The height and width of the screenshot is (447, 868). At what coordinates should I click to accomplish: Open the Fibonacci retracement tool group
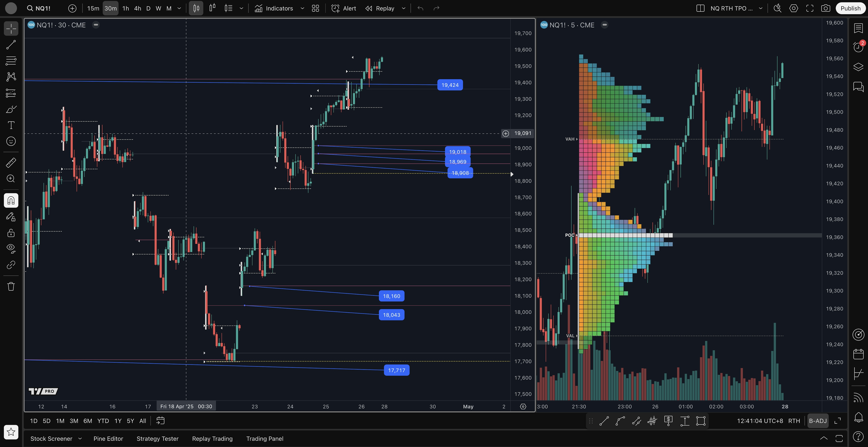pyautogui.click(x=11, y=61)
